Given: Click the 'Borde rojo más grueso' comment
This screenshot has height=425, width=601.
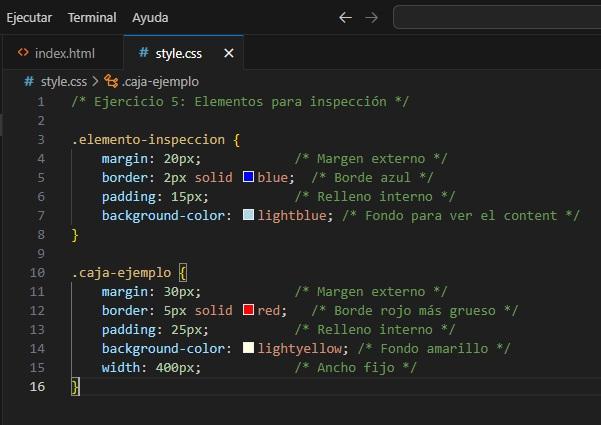Looking at the screenshot, I should 414,311.
